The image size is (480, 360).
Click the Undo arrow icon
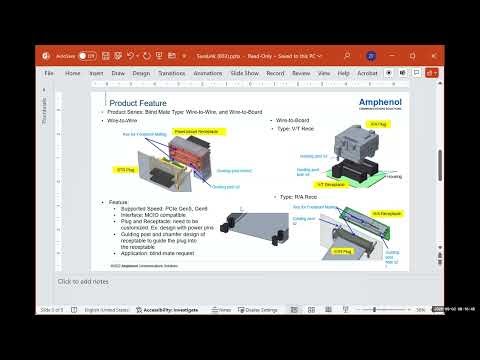tap(130, 56)
